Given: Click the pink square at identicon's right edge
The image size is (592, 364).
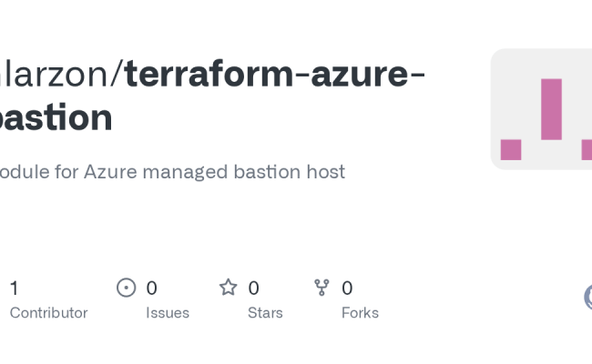Looking at the screenshot, I should point(587,149).
